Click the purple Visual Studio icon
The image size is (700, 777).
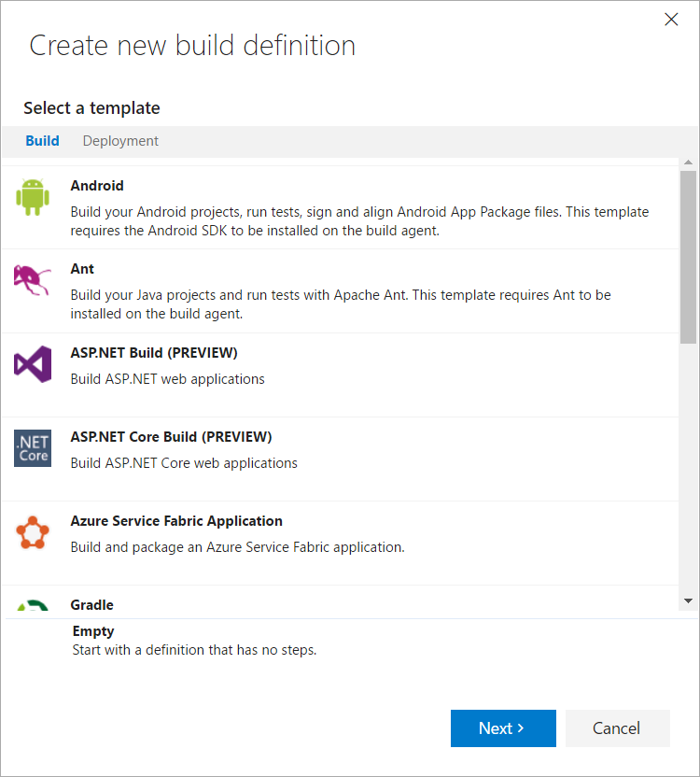coord(33,364)
